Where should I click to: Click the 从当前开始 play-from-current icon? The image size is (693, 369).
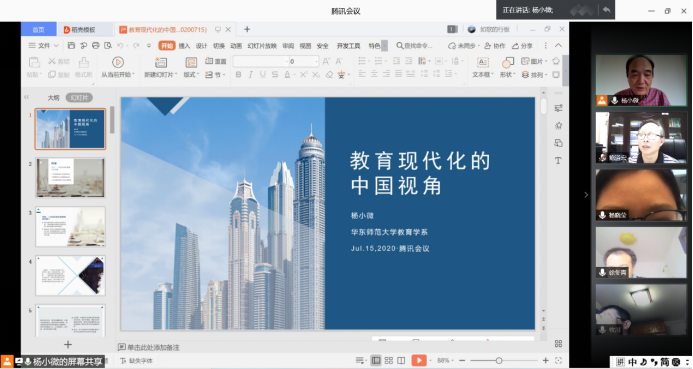[118, 62]
